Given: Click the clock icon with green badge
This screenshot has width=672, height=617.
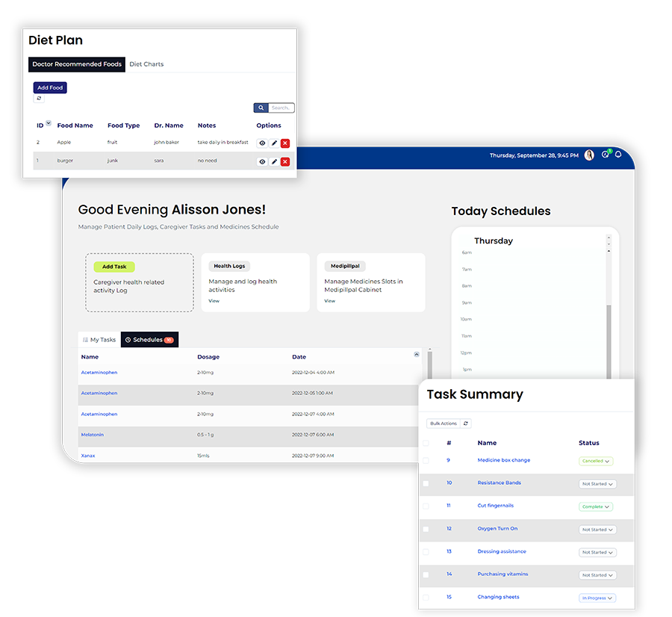Looking at the screenshot, I should point(605,155).
